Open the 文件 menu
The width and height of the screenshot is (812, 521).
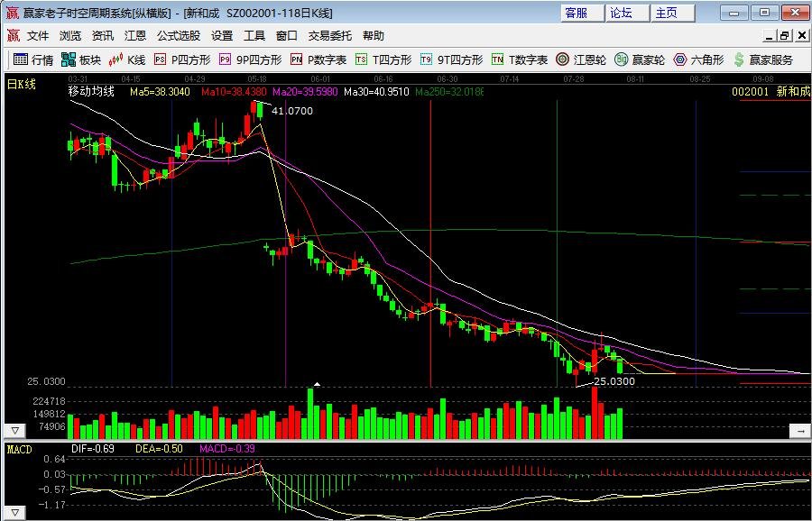[38, 36]
